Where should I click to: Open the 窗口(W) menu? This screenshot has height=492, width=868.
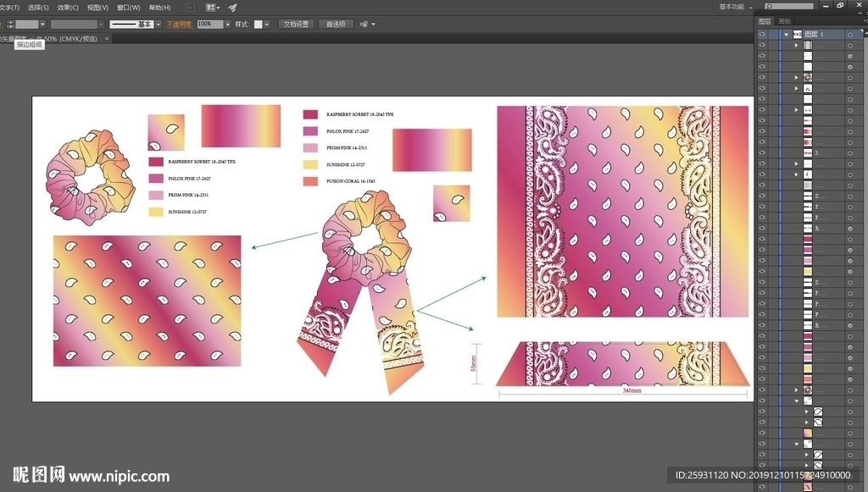(128, 7)
